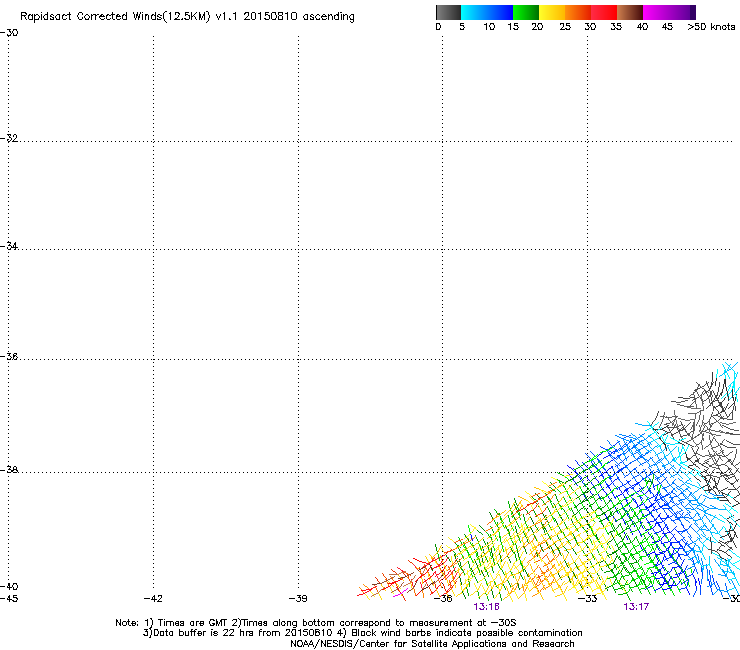Click the 'NOAA/NESDIS/Center for Satellite Applications' credit

click(x=400, y=644)
